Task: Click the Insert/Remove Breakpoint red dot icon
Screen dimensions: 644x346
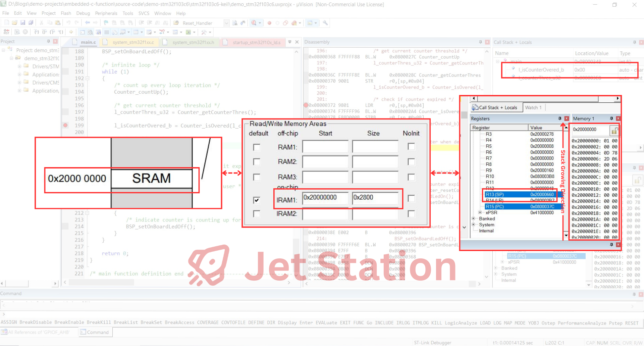Action: click(x=269, y=23)
